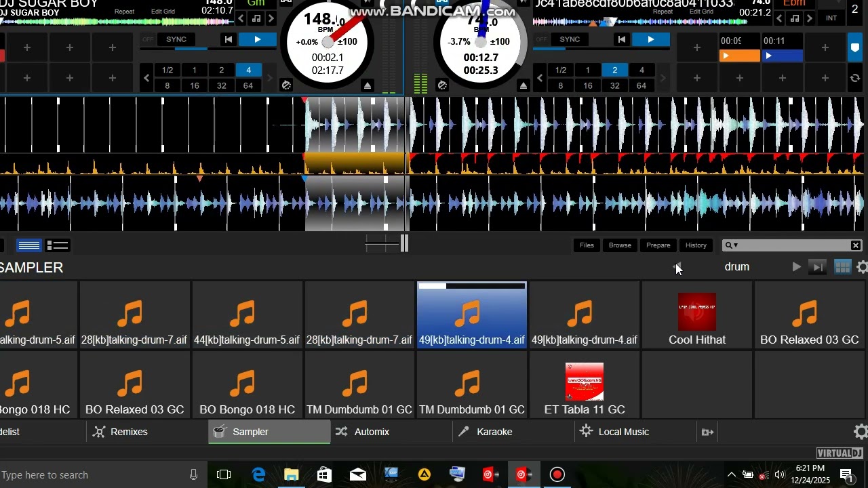Shift right deck key up arrow
The image size is (868, 488).
(x=809, y=18)
